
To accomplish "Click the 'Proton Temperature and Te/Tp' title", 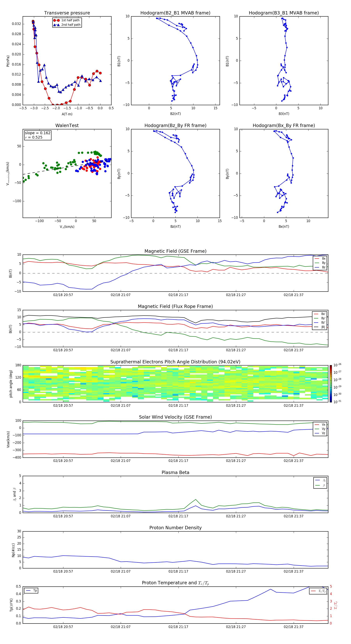I will (175, 583).
